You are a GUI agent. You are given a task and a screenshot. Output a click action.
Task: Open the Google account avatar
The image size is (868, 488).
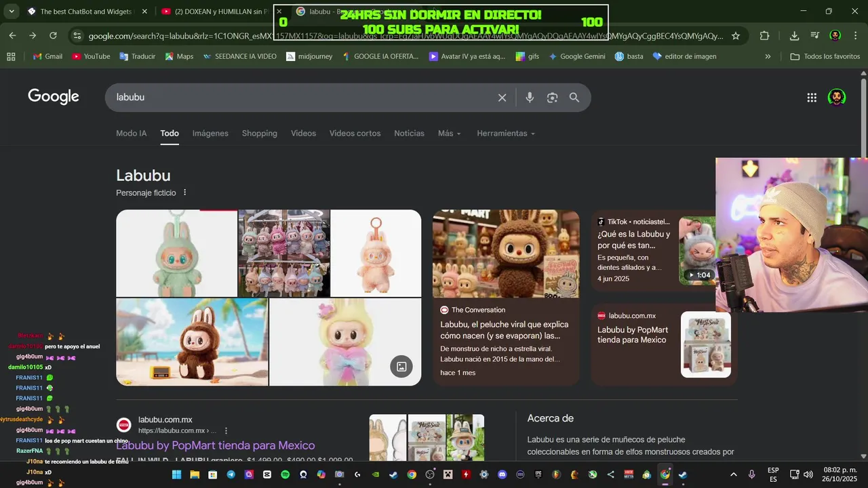click(837, 98)
